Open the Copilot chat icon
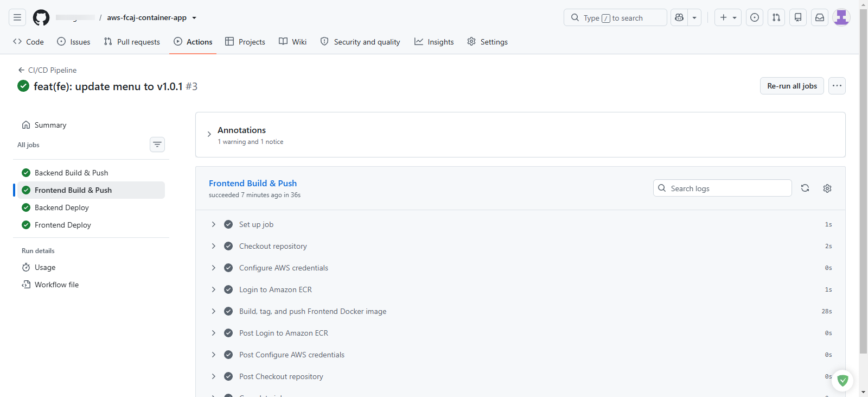The width and height of the screenshot is (868, 397). click(679, 17)
